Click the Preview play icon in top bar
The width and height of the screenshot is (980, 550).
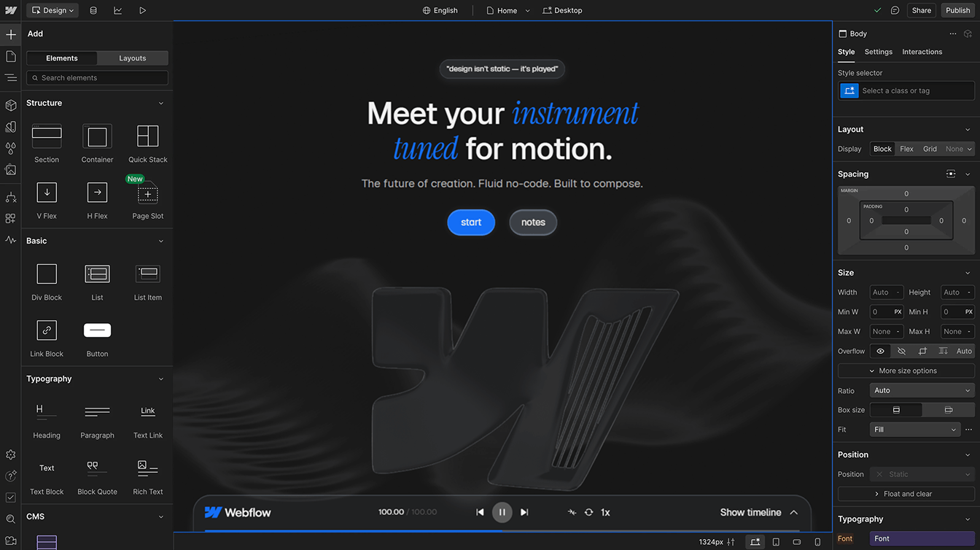tap(142, 10)
